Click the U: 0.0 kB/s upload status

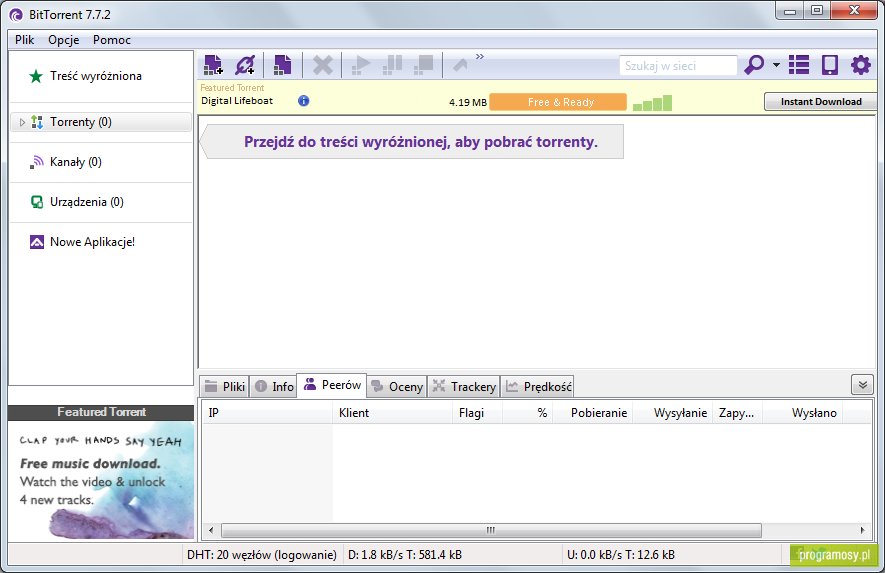[x=621, y=555]
